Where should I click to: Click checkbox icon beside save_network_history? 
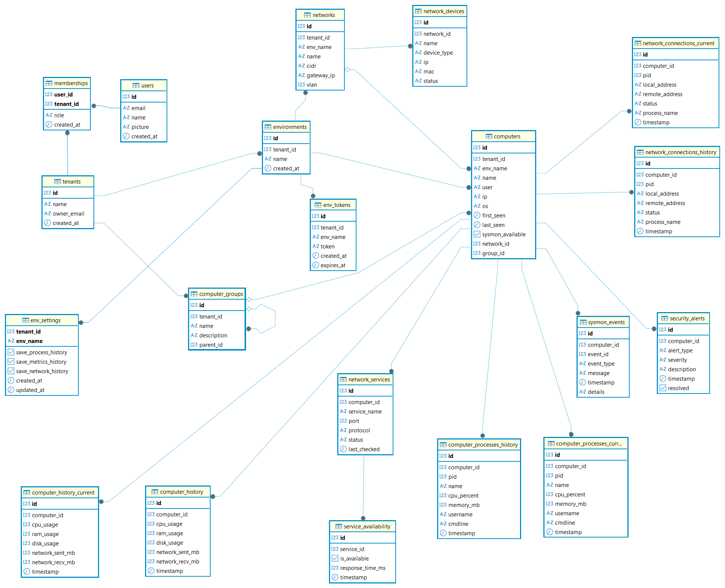[x=11, y=371]
